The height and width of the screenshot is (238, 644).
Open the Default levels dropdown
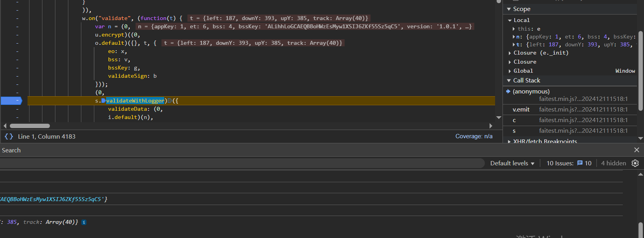[x=512, y=163]
